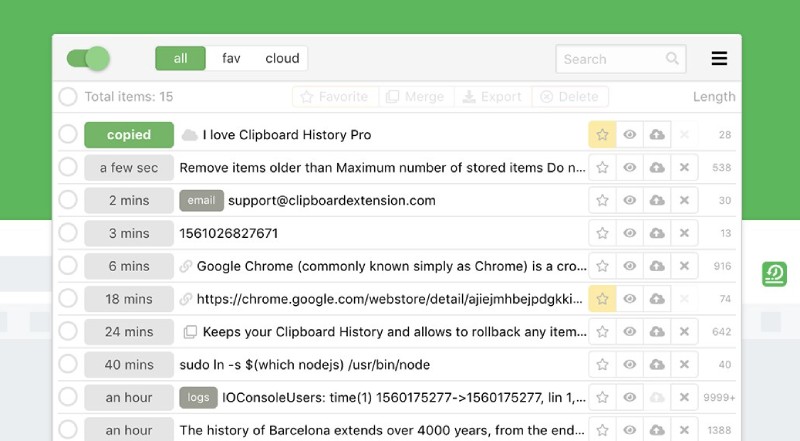
Task: Preview 'I love Clipboard History Pro' with eye icon
Action: [x=630, y=135]
